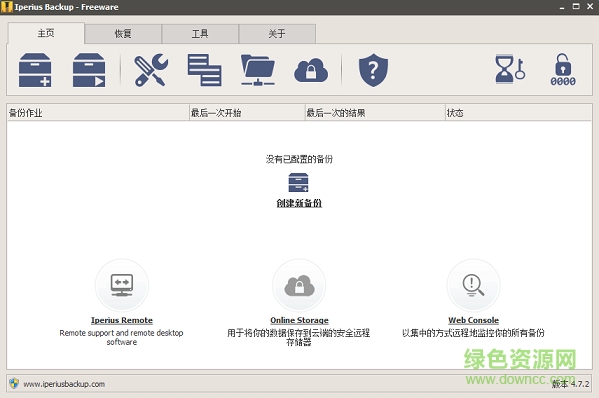Open the help shield question mark icon
599x398 pixels.
[373, 70]
